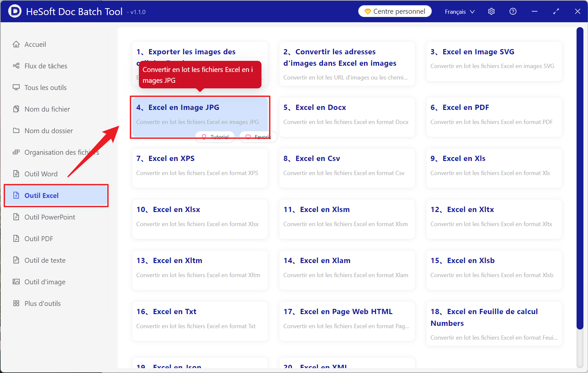Select Nom du fichier in sidebar

pyautogui.click(x=56, y=109)
